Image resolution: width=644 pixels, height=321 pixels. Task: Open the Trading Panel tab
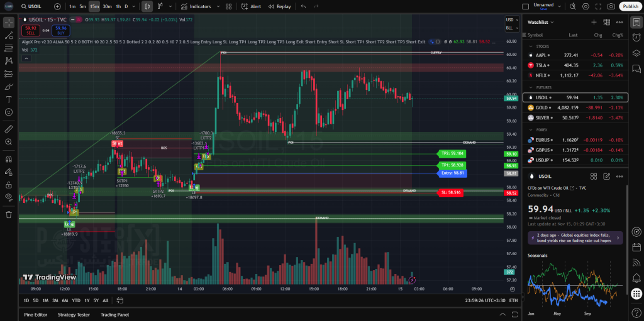coord(114,315)
